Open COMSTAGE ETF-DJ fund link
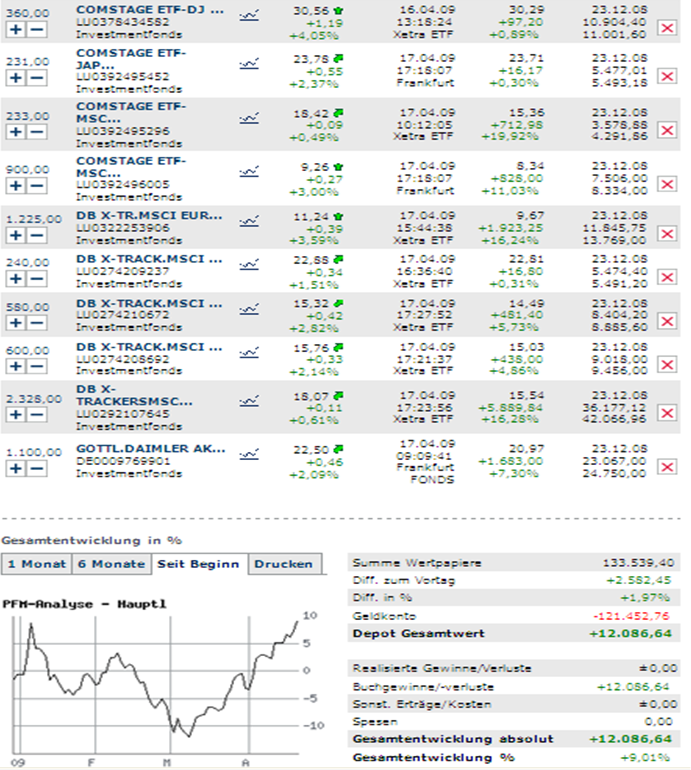The image size is (691, 770). click(x=150, y=10)
